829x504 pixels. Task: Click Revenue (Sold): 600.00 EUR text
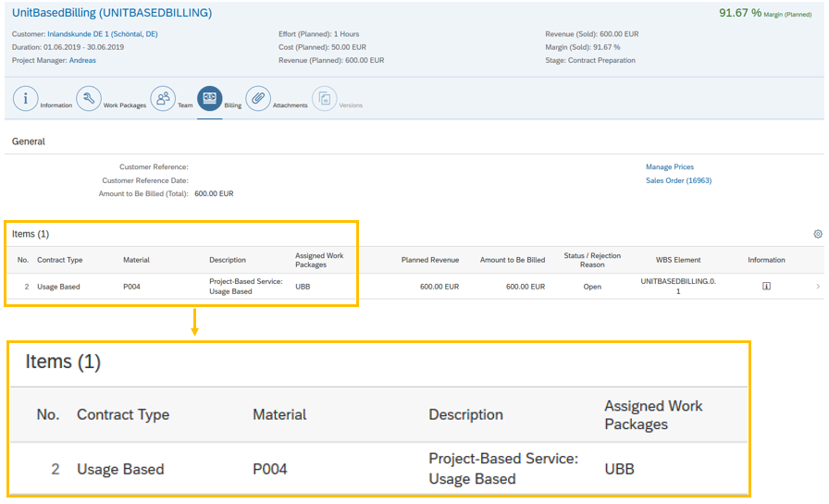[x=592, y=34]
